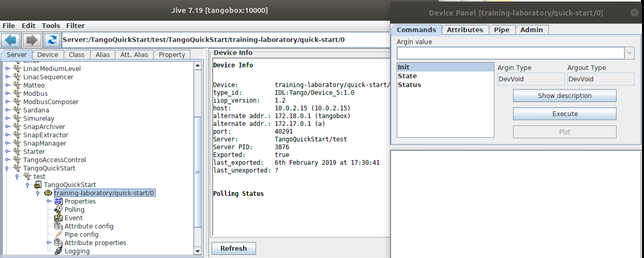Select the Modbus server icon
644x258 pixels.
pyautogui.click(x=17, y=94)
